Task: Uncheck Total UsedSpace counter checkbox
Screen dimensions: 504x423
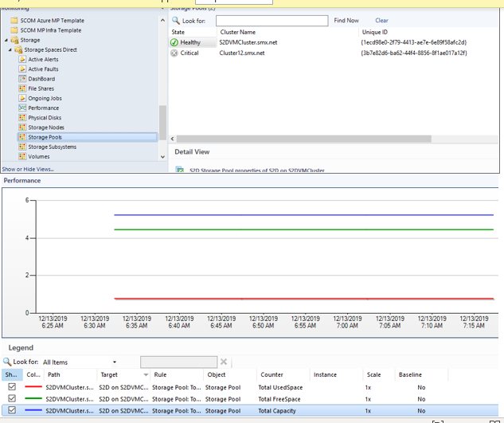Action: (12, 387)
